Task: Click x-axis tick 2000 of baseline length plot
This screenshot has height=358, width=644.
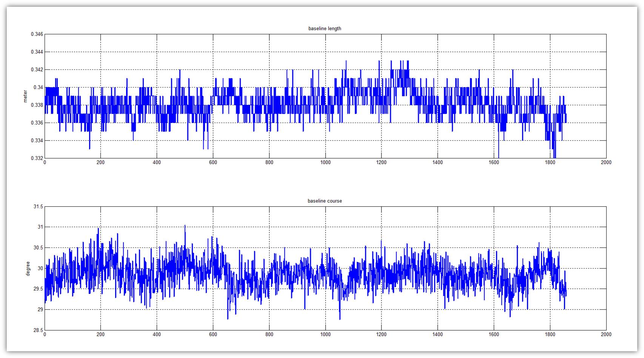Action: tap(606, 163)
